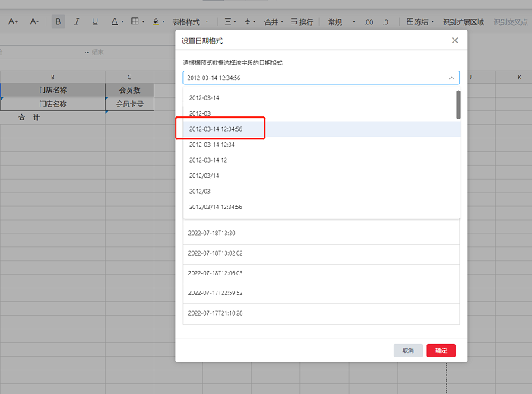Open 合并 merge cells dropdown

[274, 22]
